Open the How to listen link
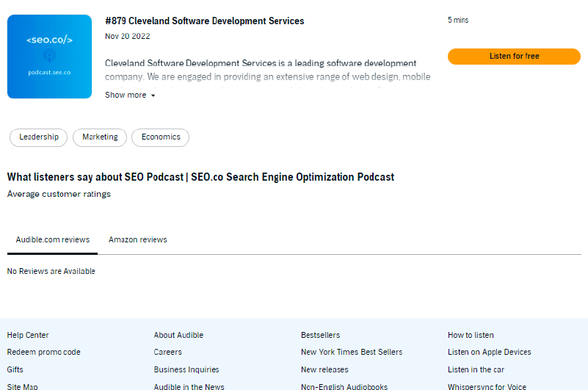Image resolution: width=588 pixels, height=390 pixels. pyautogui.click(x=471, y=335)
